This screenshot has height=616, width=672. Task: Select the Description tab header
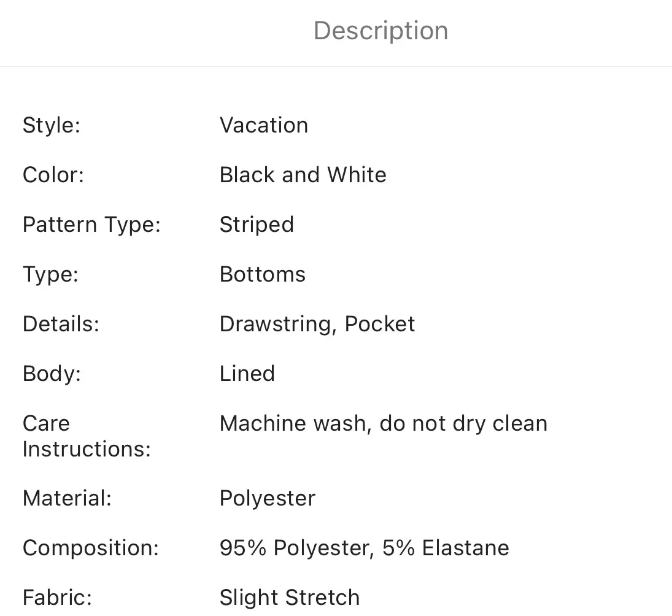tap(380, 31)
